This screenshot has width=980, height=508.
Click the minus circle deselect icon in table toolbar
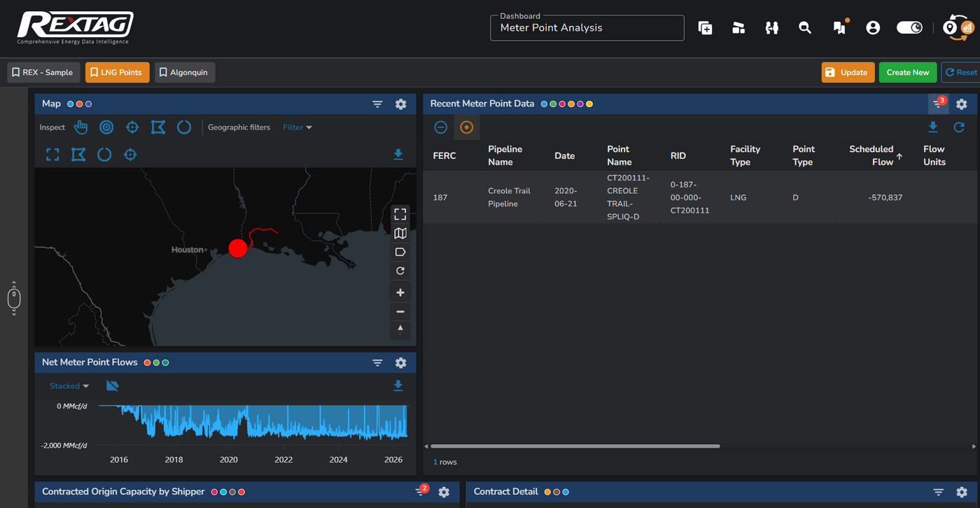[441, 127]
